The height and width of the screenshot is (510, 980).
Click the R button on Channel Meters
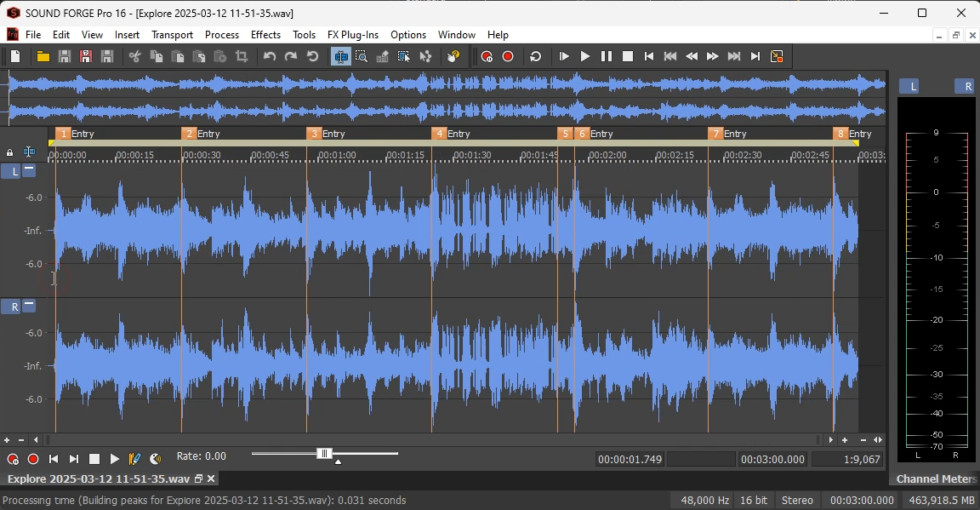pyautogui.click(x=964, y=86)
